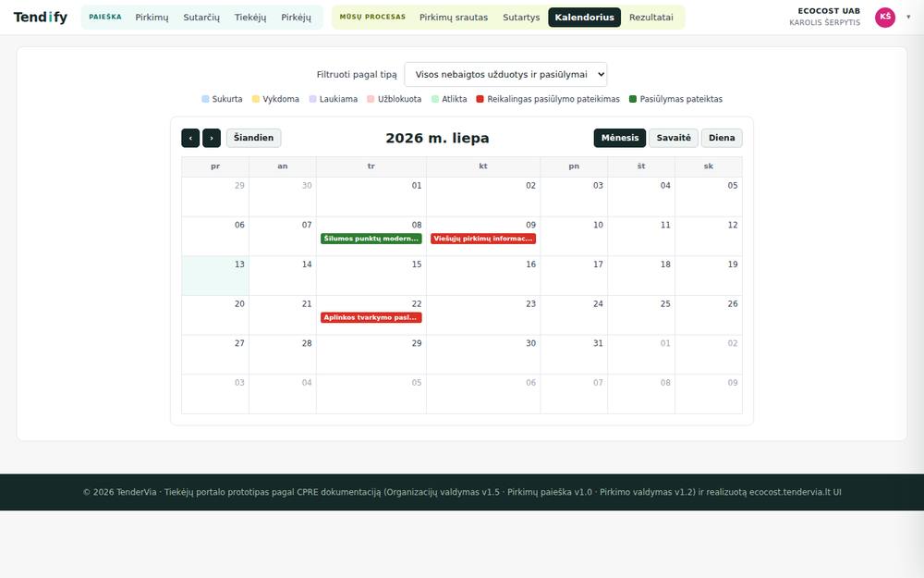This screenshot has width=924, height=578.
Task: Click the Užblokuota legend color swatch
Action: (371, 99)
